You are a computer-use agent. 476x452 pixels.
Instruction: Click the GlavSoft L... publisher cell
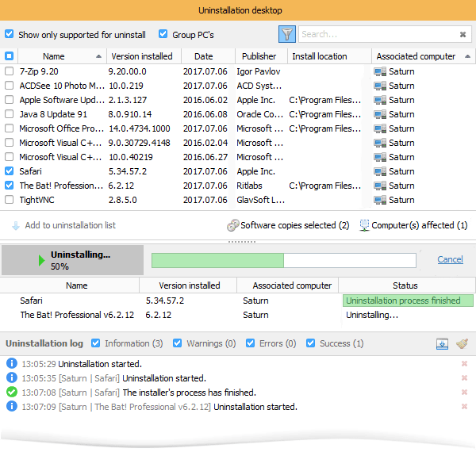point(261,200)
